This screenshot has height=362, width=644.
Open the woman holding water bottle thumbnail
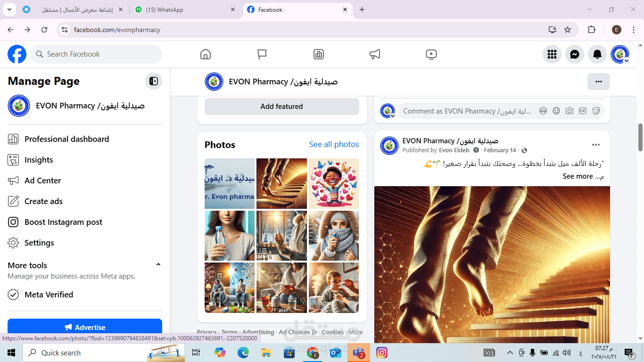click(x=230, y=236)
